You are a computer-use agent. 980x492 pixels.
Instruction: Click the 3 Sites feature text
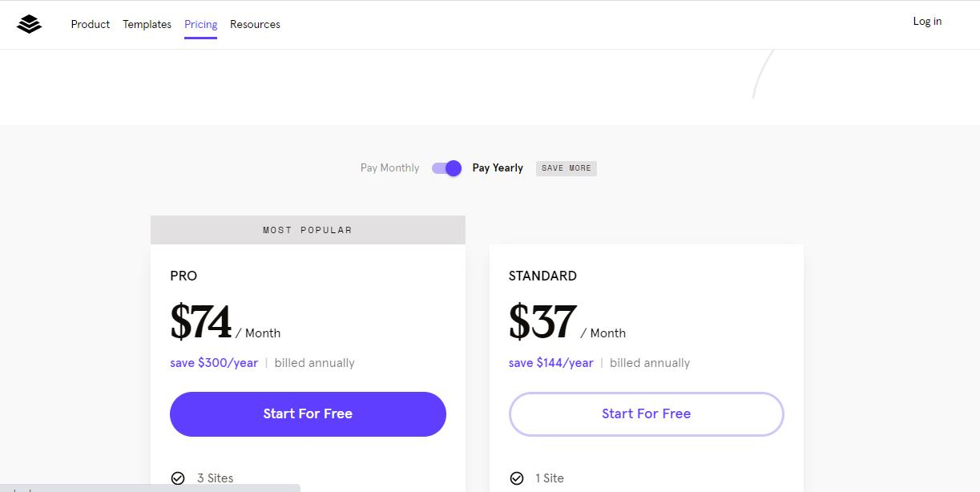click(x=216, y=478)
